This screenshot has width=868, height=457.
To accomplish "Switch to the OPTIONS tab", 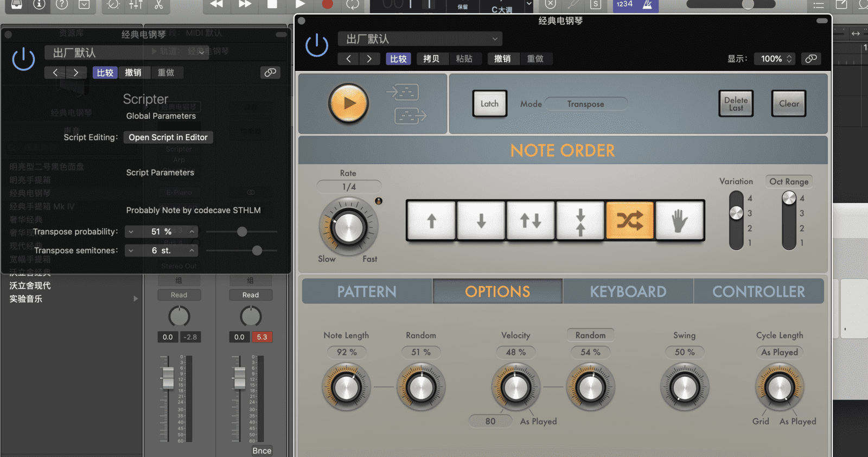I will (x=497, y=291).
